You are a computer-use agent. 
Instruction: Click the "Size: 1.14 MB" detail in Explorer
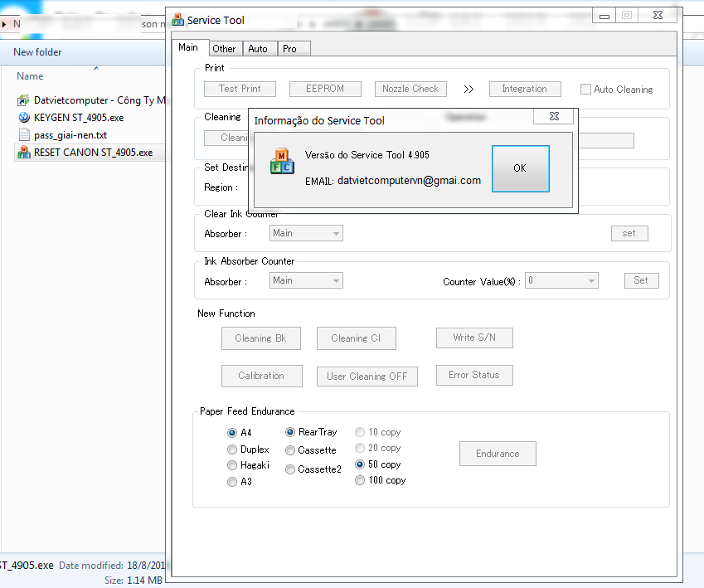pyautogui.click(x=134, y=580)
